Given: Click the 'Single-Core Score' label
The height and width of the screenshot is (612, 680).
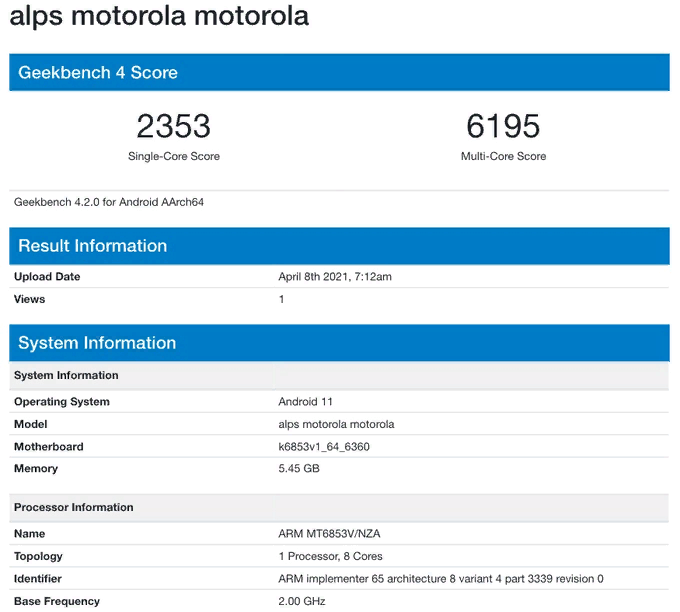Looking at the screenshot, I should coord(173,156).
